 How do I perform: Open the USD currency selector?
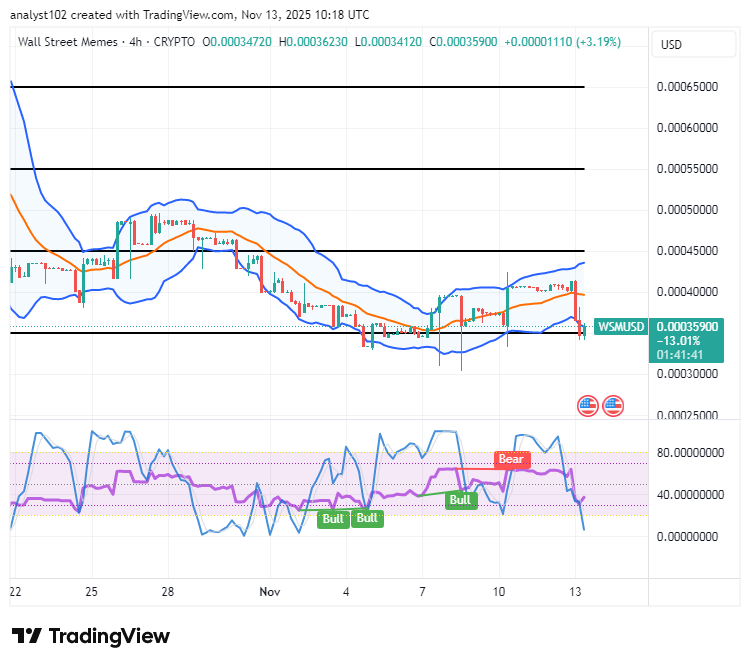click(694, 44)
